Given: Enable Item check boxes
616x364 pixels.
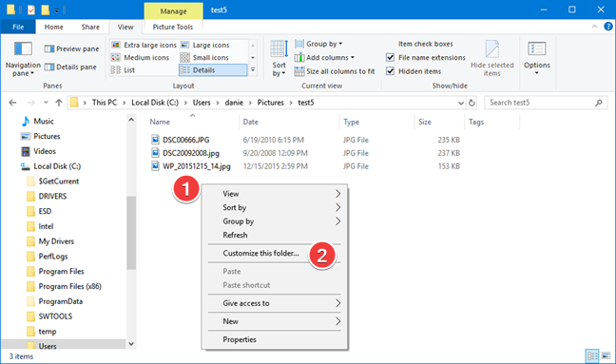Looking at the screenshot, I should pos(426,44).
